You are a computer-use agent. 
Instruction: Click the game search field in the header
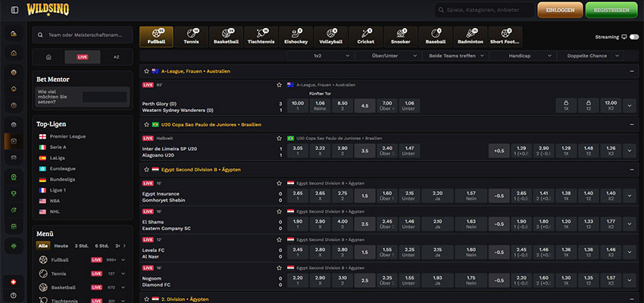[x=485, y=10]
